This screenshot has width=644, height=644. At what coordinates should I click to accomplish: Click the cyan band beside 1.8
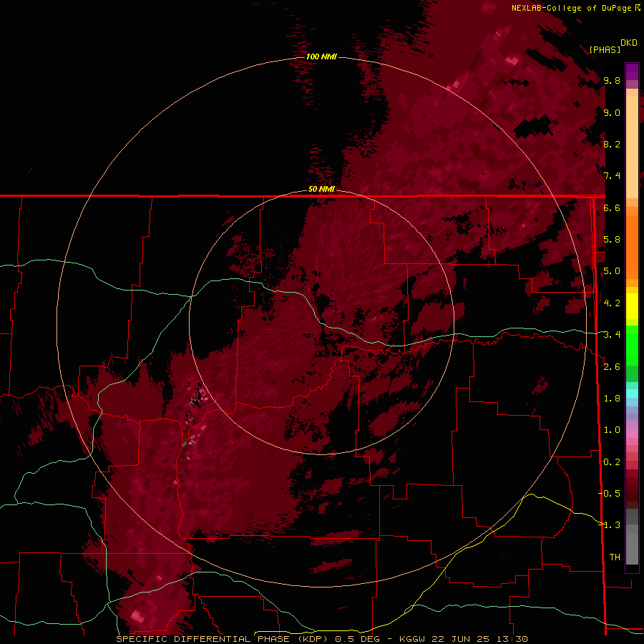click(x=632, y=394)
